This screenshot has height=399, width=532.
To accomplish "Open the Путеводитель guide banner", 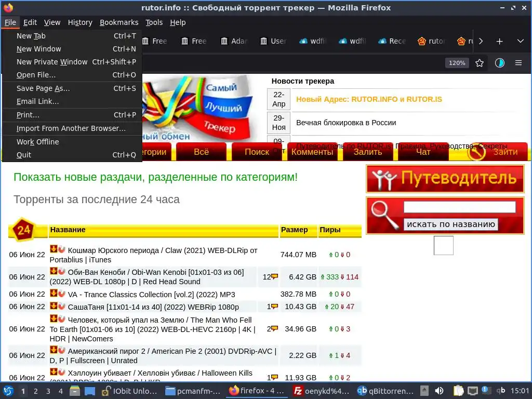I will [445, 179].
